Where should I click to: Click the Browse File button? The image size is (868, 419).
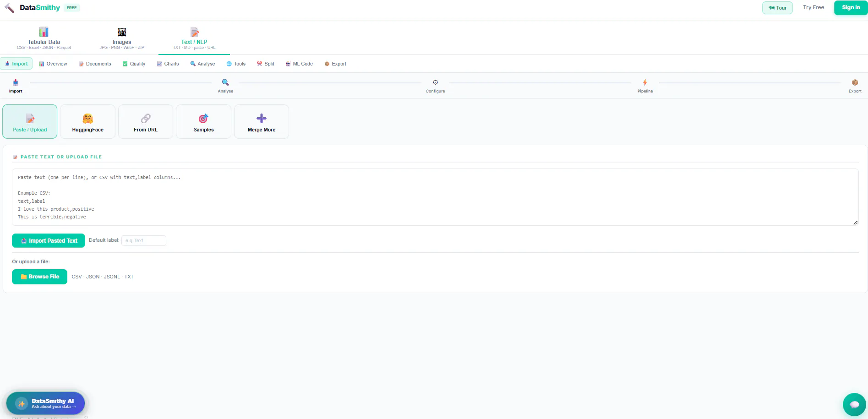[39, 277]
